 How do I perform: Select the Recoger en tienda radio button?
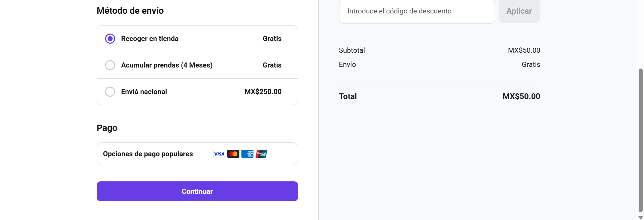click(110, 39)
